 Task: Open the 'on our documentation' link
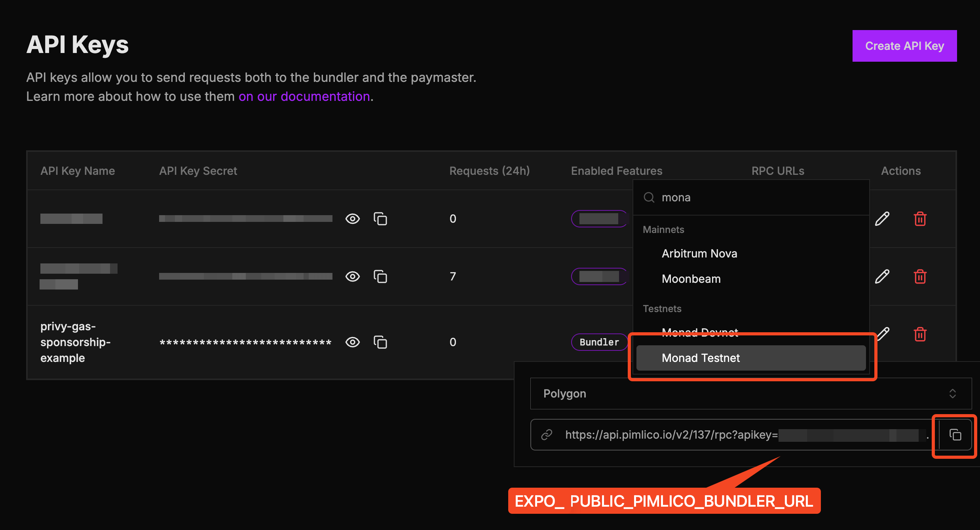click(x=304, y=97)
